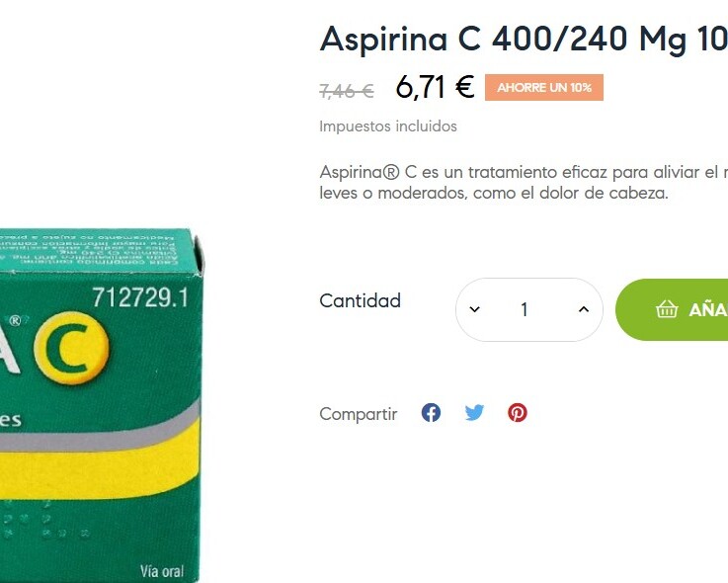Share the product on Facebook
The width and height of the screenshot is (728, 583).
(x=431, y=412)
